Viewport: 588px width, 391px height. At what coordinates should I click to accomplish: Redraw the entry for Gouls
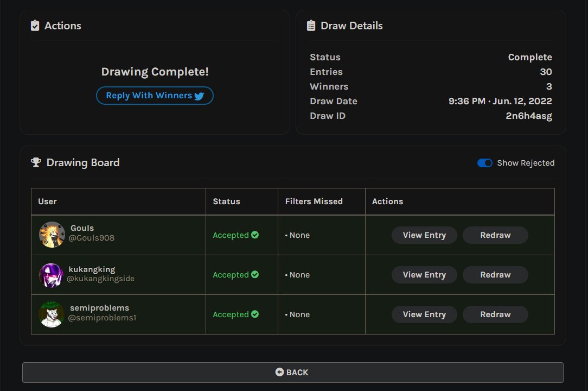pyautogui.click(x=495, y=235)
